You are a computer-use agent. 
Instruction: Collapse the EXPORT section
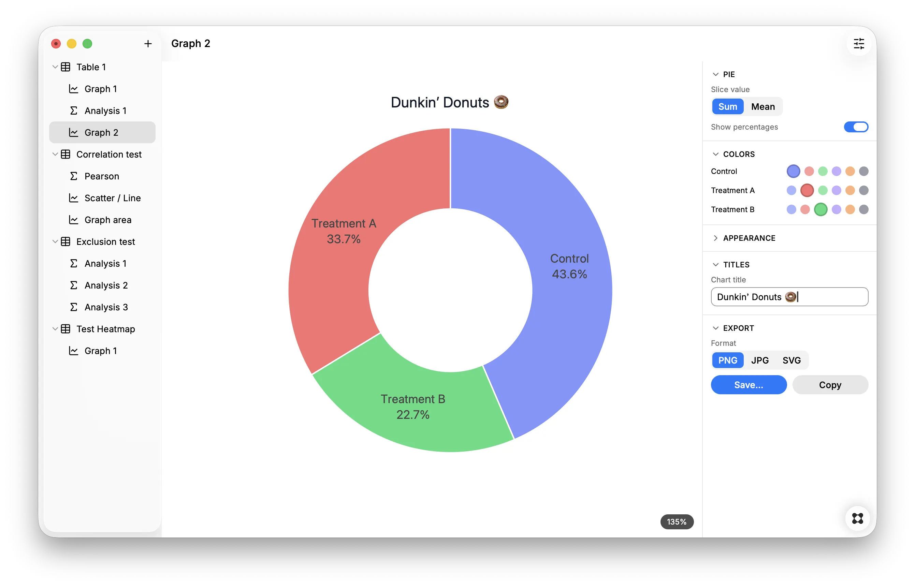pyautogui.click(x=716, y=328)
